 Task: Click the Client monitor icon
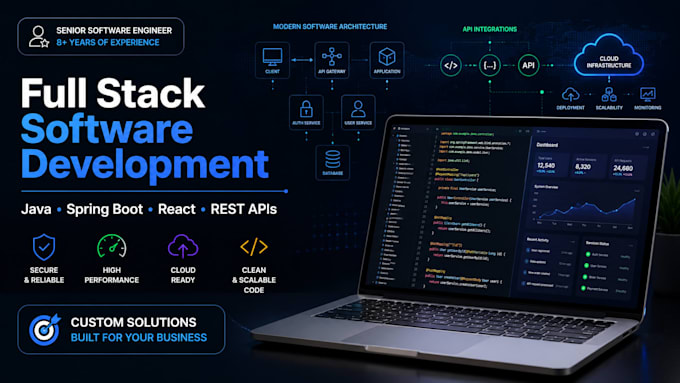point(272,57)
